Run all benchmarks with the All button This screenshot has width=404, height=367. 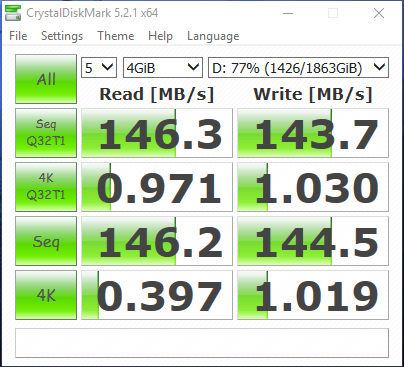(46, 79)
